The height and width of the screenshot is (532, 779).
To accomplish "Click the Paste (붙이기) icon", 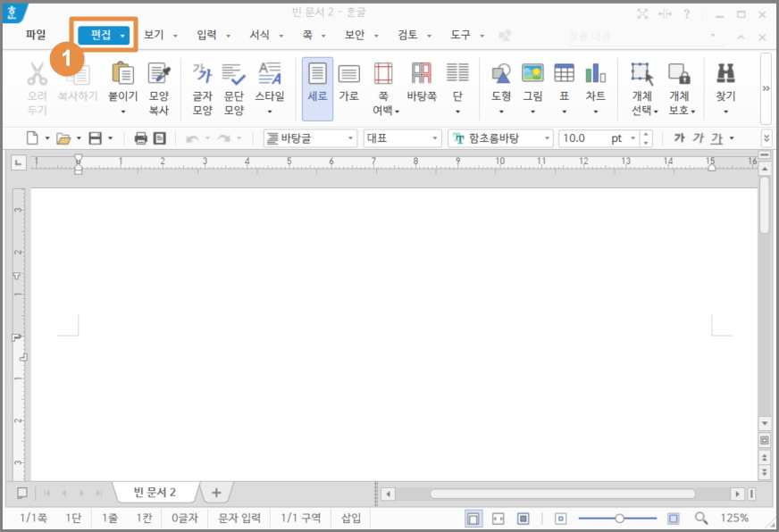I will 122,73.
